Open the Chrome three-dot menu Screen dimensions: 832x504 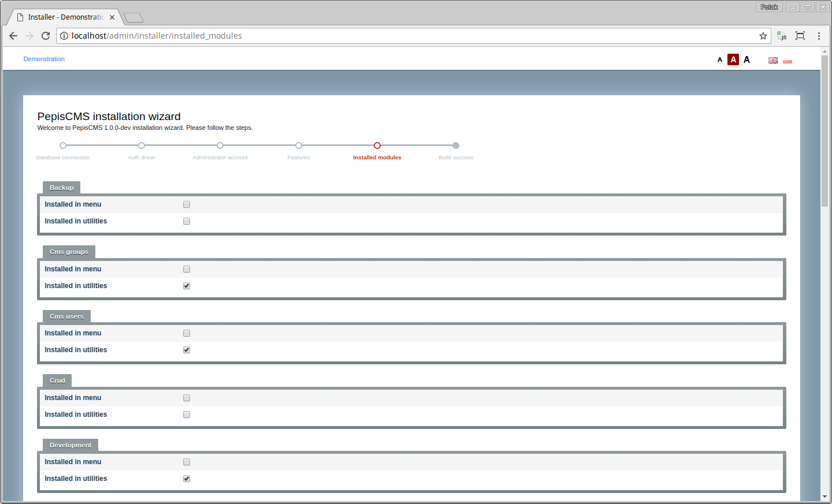(x=819, y=36)
